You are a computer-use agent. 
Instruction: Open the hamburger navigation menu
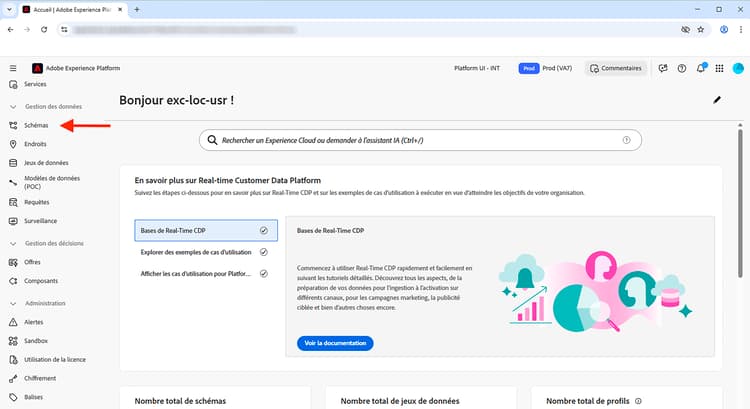[x=13, y=68]
